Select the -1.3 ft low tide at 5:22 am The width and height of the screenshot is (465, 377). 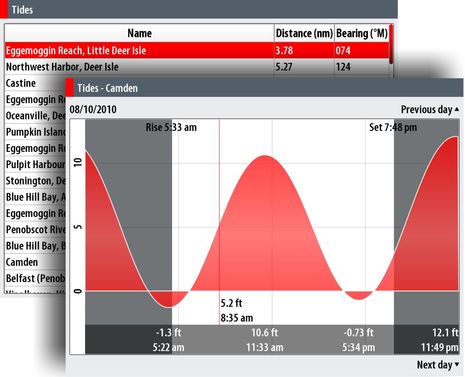coord(169,340)
